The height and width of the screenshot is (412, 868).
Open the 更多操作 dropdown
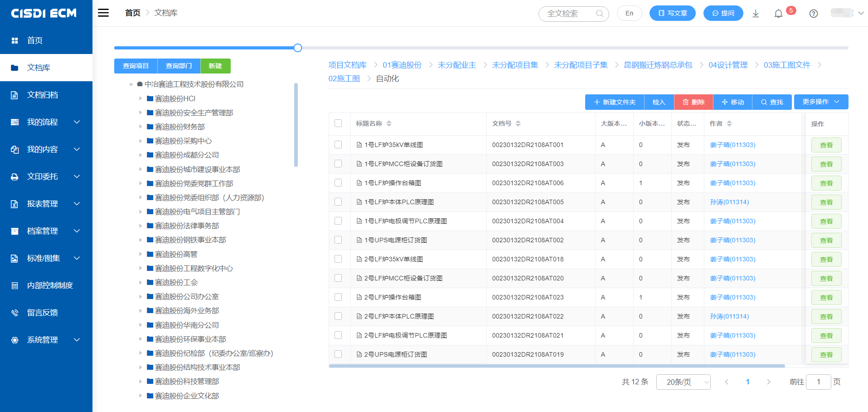coord(821,102)
